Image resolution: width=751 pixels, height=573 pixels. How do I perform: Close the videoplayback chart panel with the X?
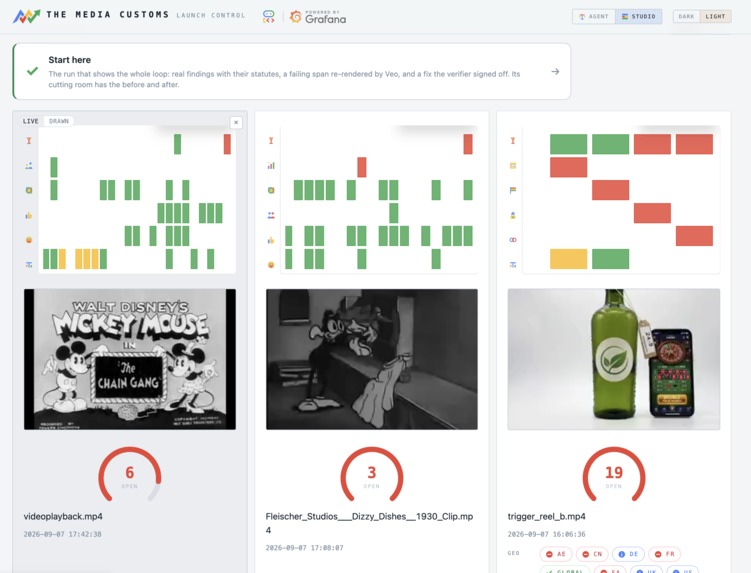[x=236, y=123]
